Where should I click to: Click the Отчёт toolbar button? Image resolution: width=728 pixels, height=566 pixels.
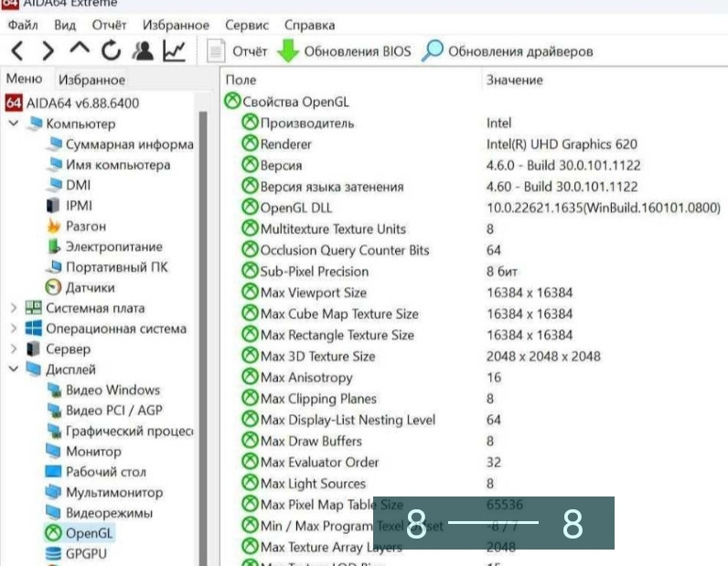coord(239,51)
